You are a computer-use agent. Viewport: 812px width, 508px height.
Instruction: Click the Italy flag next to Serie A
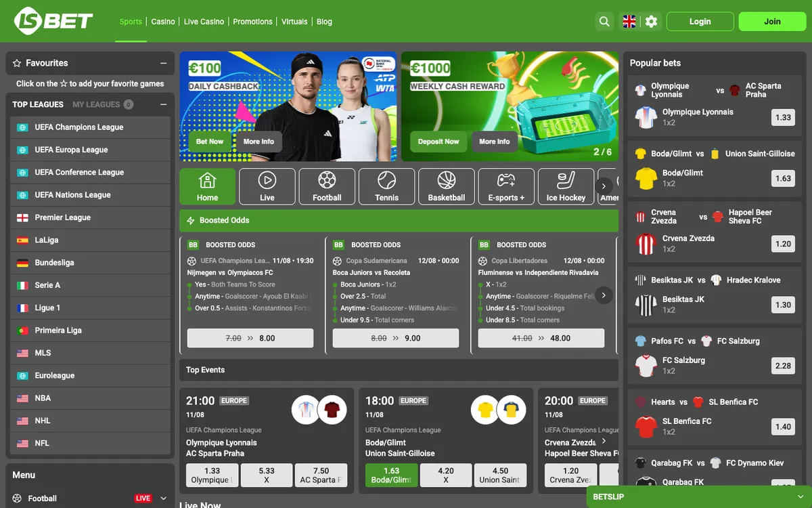point(22,285)
